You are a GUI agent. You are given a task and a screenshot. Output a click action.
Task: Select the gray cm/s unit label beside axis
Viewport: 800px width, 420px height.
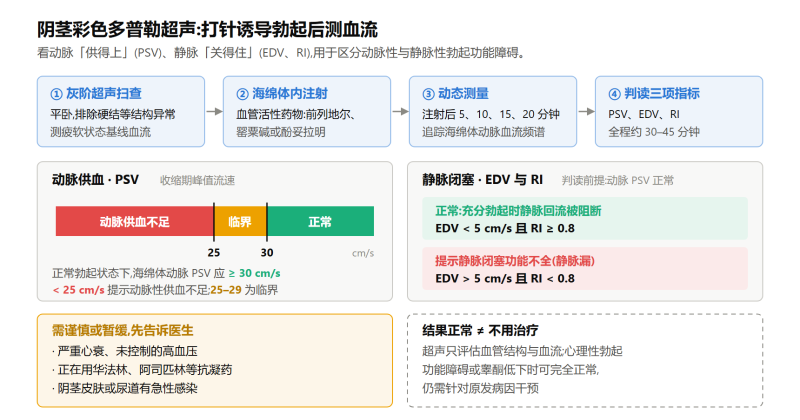coord(363,253)
